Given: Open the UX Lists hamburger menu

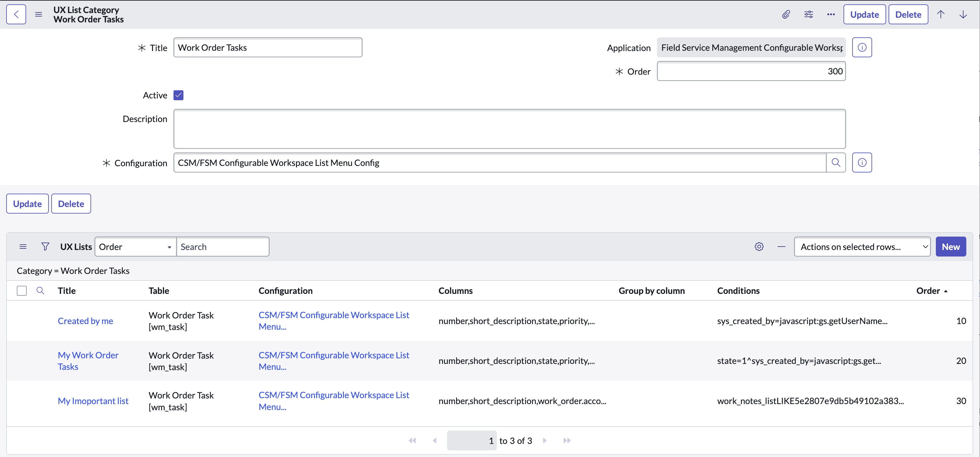Looking at the screenshot, I should click(x=23, y=246).
